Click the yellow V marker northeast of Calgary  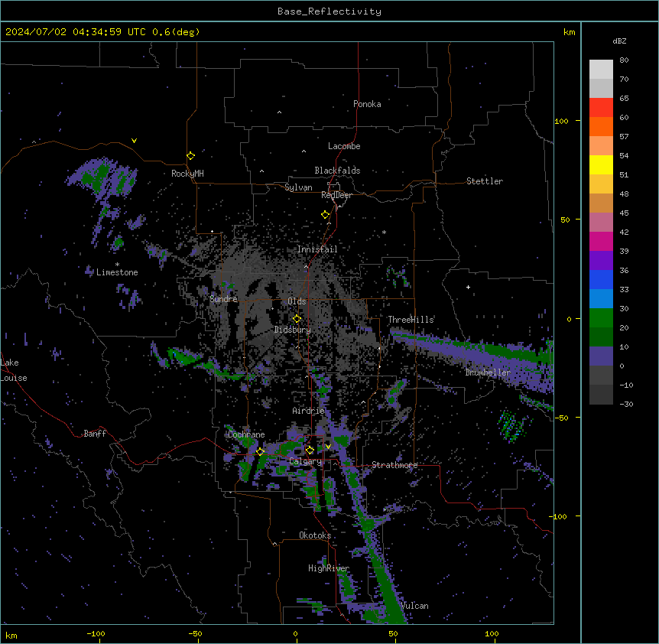pyautogui.click(x=328, y=447)
